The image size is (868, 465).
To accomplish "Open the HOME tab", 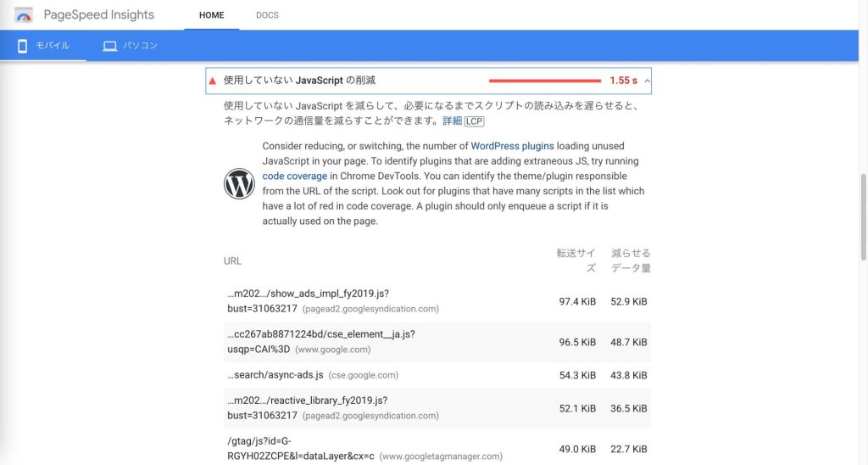I will [x=211, y=15].
